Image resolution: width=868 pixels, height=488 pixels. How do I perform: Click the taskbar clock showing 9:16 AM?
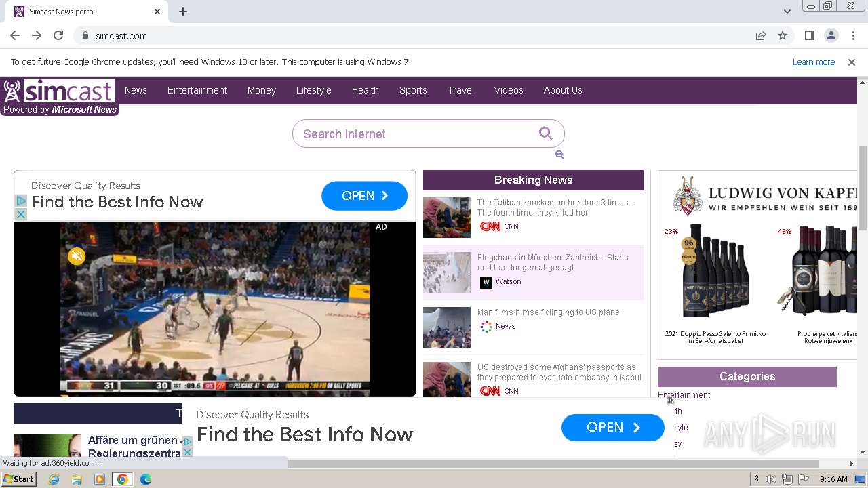833,479
